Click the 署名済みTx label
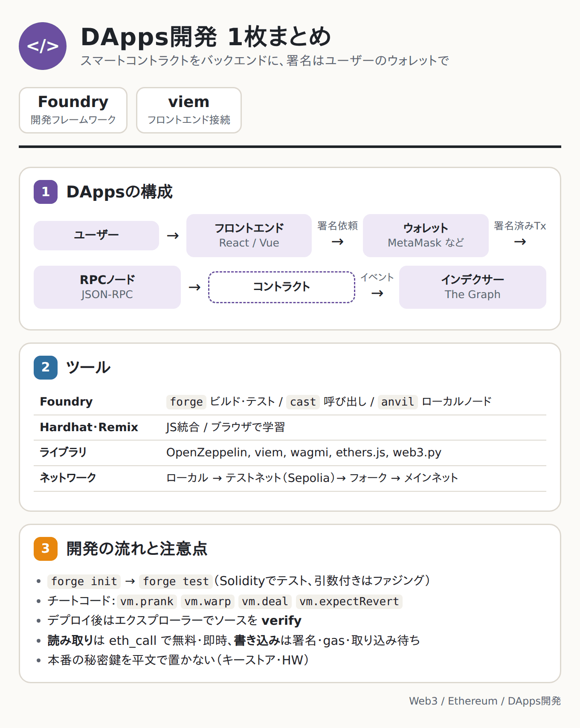Image resolution: width=580 pixels, height=728 pixels. pos(520,226)
